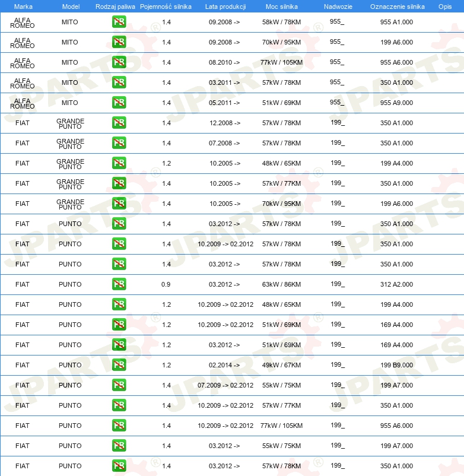
Task: Click fuel icon in Punto 10.2009 51kW / 69KM row
Action: (x=119, y=325)
